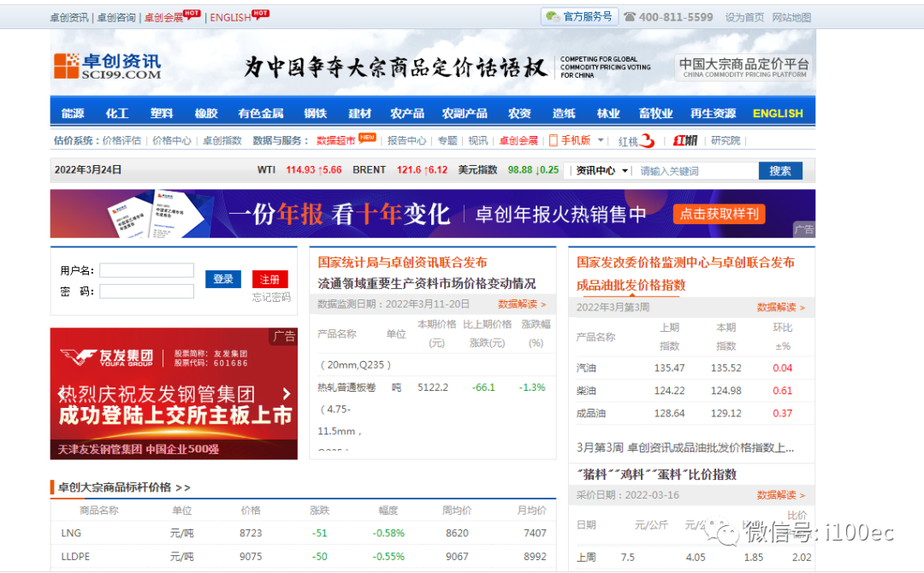Select 畜牧业 in the navigation bar
Image resolution: width=924 pixels, height=573 pixels.
point(656,113)
